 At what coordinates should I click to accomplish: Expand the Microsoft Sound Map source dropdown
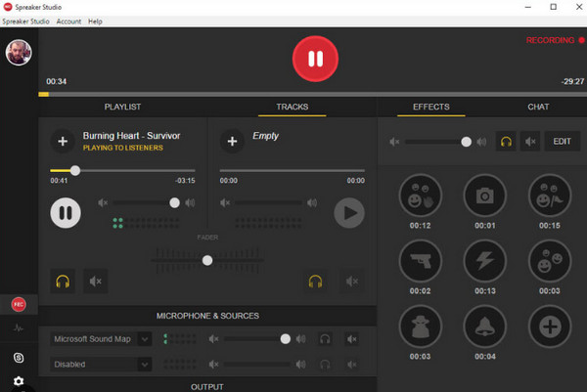[x=145, y=339]
